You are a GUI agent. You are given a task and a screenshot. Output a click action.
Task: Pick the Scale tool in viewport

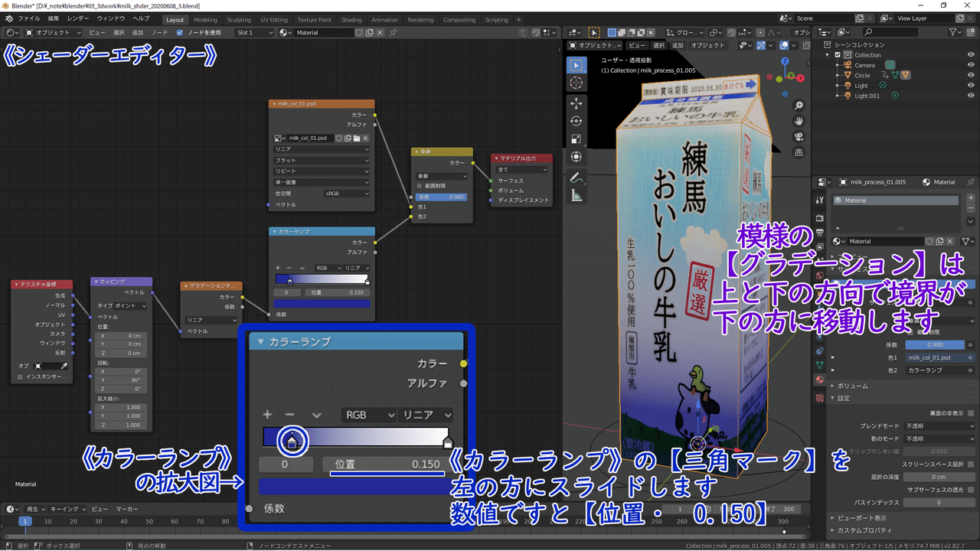[x=577, y=139]
